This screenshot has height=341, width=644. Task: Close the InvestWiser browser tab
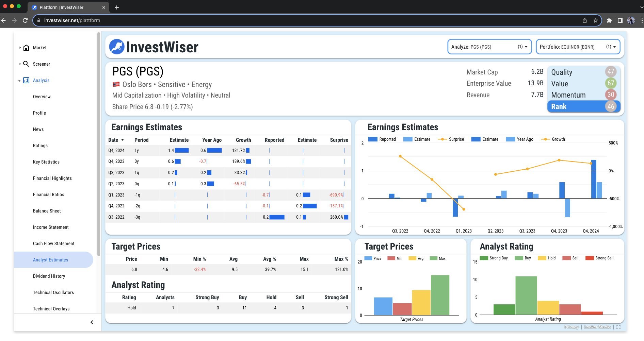click(104, 7)
